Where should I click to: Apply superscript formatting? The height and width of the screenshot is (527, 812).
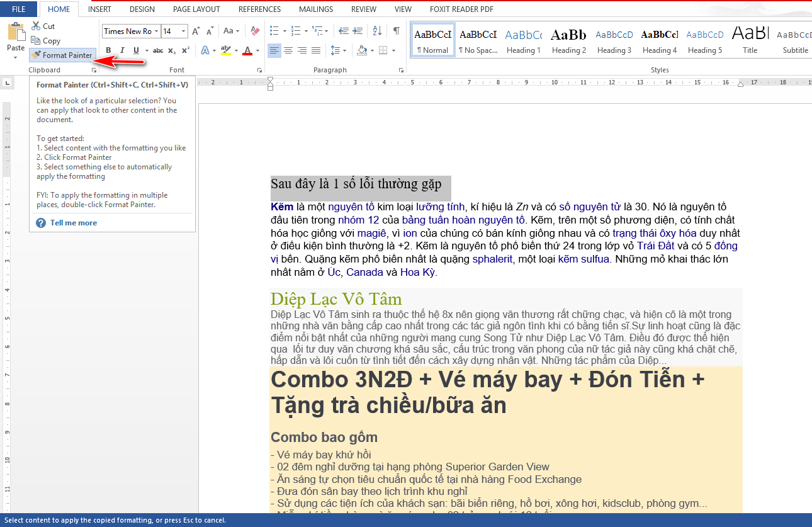point(186,50)
